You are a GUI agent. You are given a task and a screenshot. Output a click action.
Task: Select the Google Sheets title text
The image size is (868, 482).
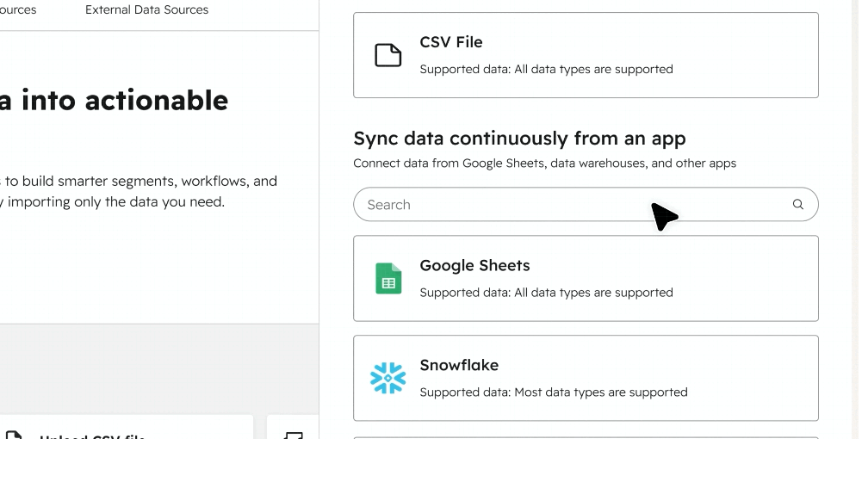(474, 266)
